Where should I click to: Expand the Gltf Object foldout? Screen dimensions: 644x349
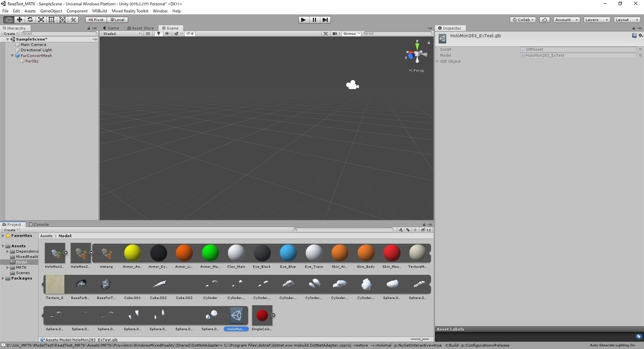click(x=438, y=61)
